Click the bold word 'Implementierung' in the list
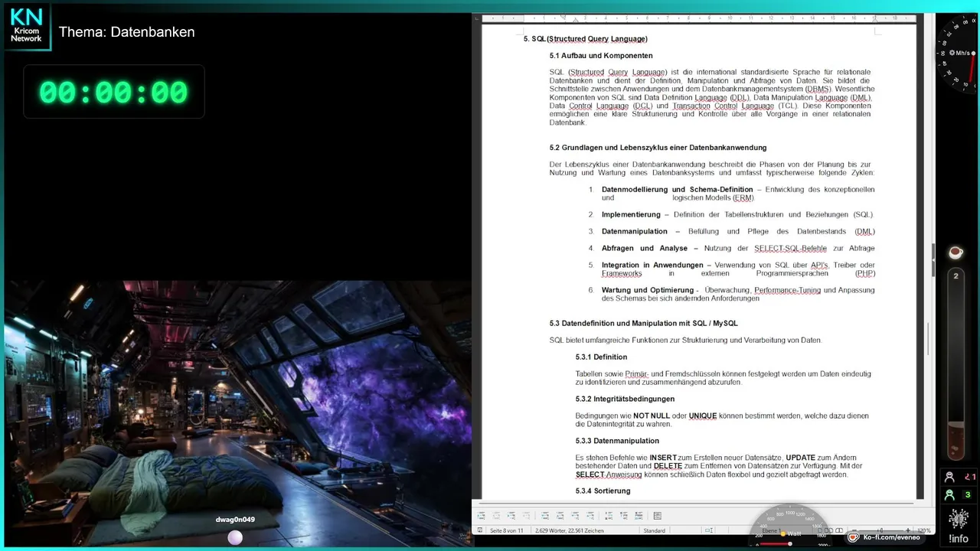 [631, 214]
